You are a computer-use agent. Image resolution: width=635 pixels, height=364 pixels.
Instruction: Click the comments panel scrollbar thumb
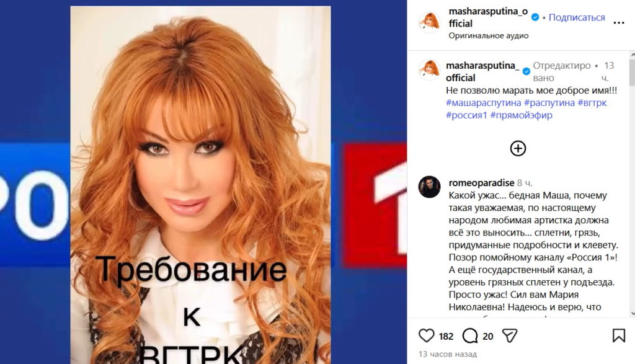click(632, 73)
